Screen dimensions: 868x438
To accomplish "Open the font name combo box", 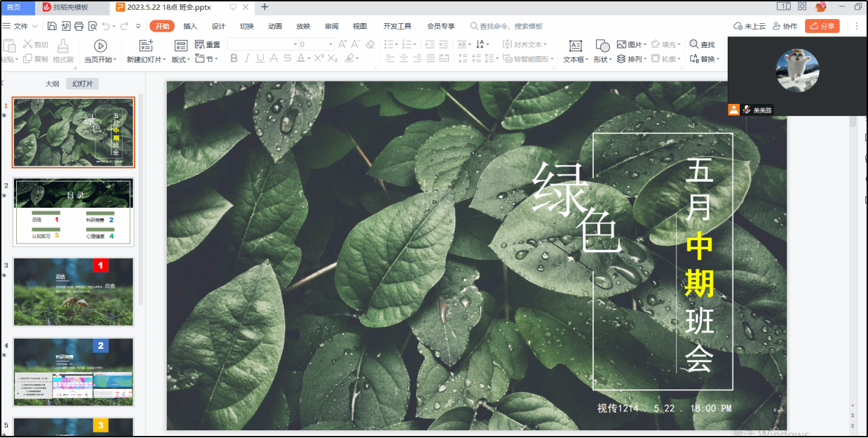I will (x=261, y=44).
